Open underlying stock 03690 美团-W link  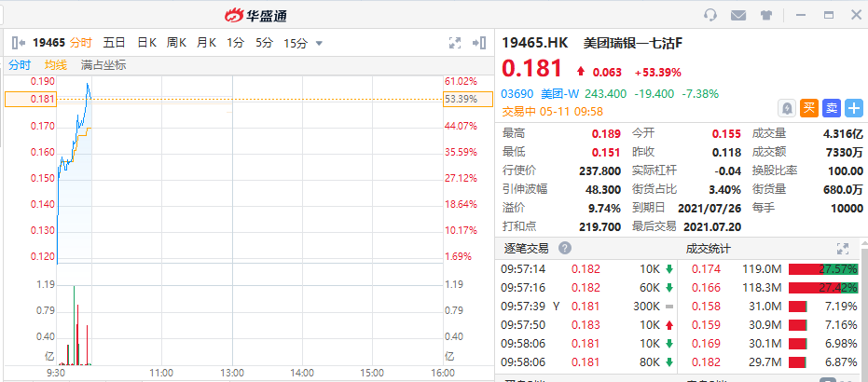coord(539,94)
